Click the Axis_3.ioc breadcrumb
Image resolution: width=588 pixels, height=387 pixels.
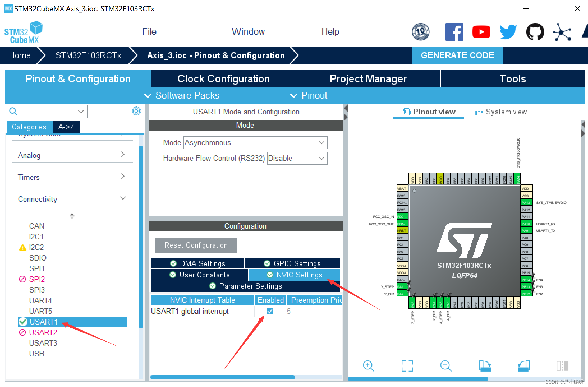click(x=216, y=55)
